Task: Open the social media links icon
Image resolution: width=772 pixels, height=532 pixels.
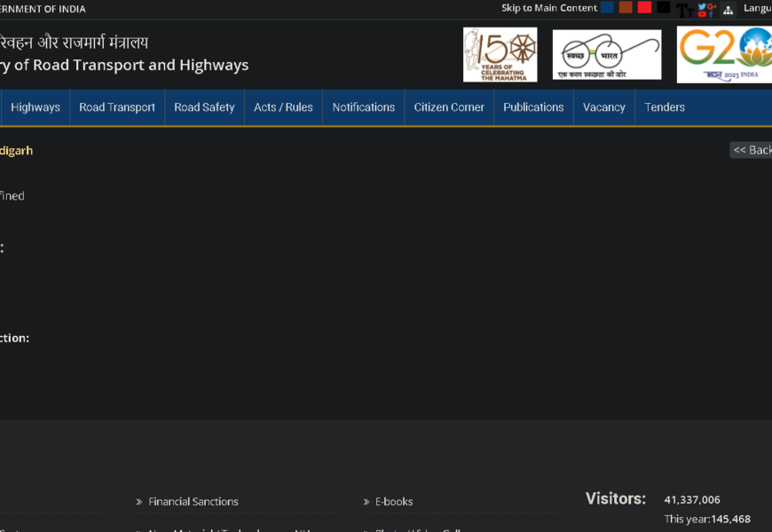Action: pos(706,10)
